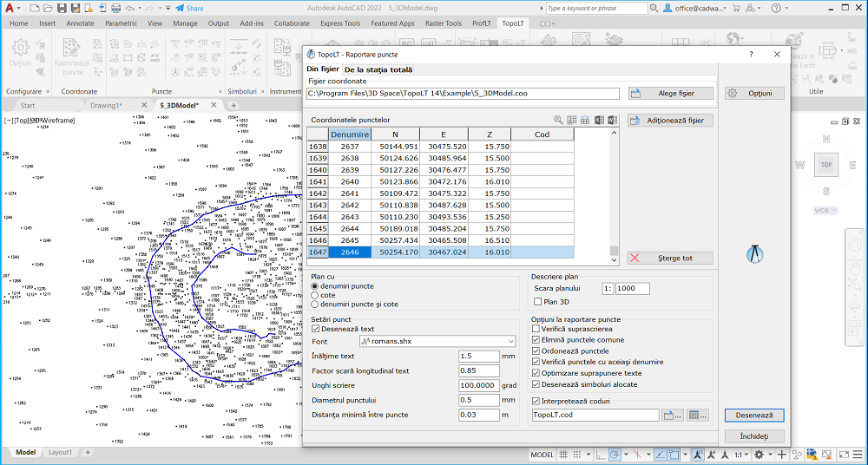Click the 'Șterge tot' button

point(670,258)
